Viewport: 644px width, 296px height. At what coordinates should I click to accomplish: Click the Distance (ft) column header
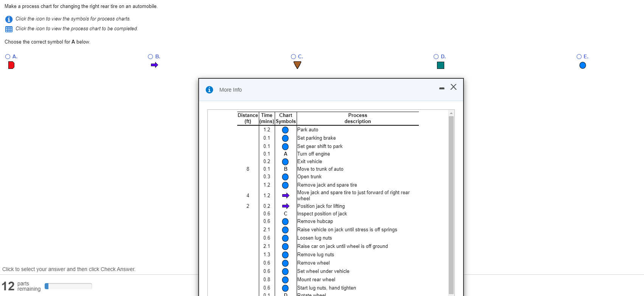pyautogui.click(x=248, y=118)
